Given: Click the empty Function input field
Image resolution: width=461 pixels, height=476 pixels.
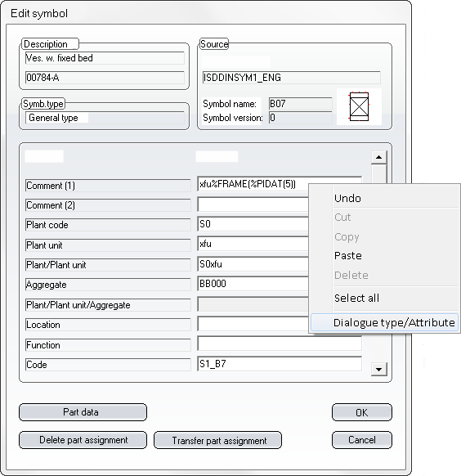Looking at the screenshot, I should coord(280,344).
